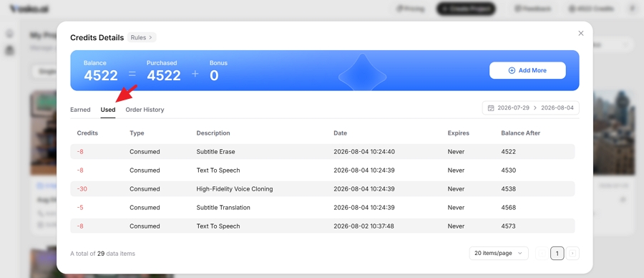644x278 pixels.
Task: Select the High-Fidelity Voice Cloning entry
Action: [235, 189]
